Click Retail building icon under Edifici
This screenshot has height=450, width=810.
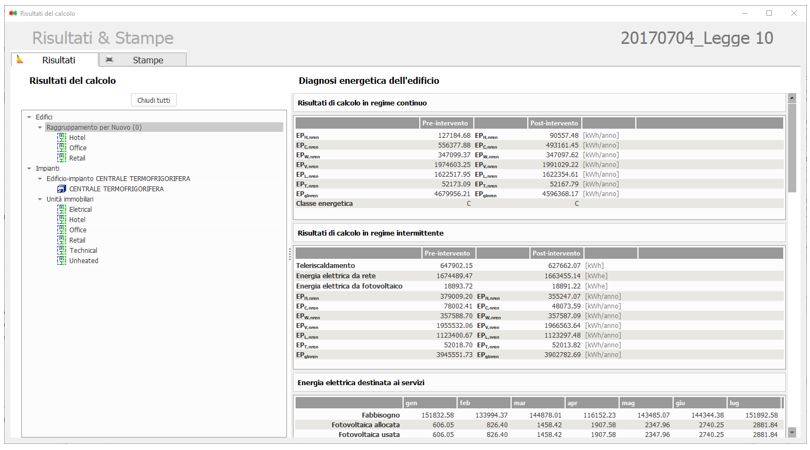[61, 158]
